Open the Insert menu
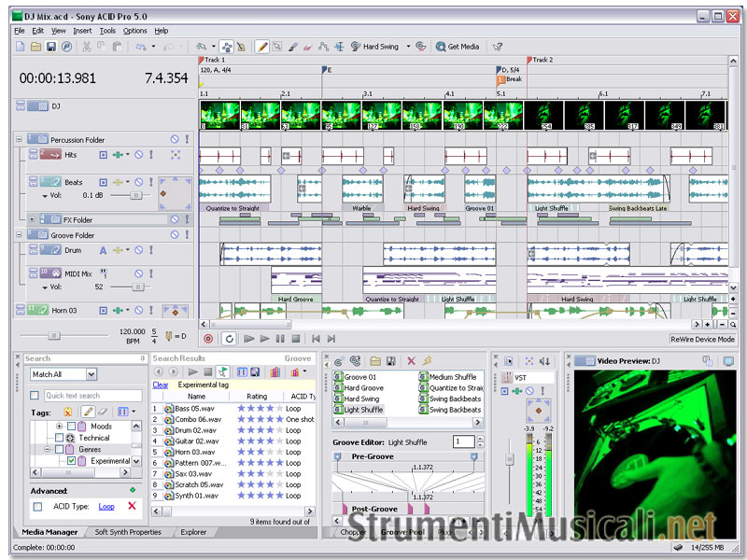 (82, 31)
